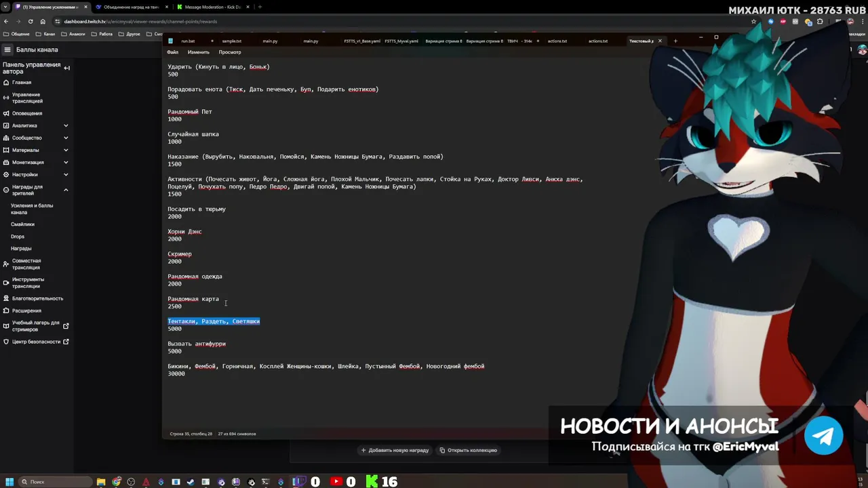Click the Настройки gear sidebar icon
868x488 pixels.
point(6,174)
